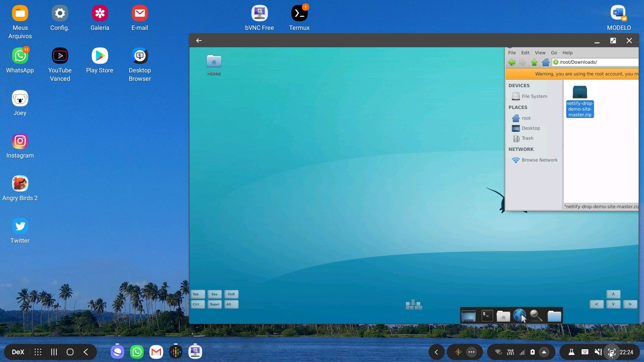
Task: Open the Go menu
Action: (x=554, y=53)
